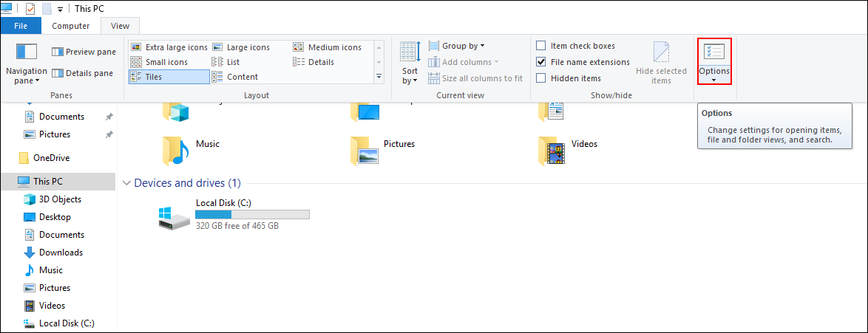
Task: Expand the Layout gallery list
Action: coord(379,76)
